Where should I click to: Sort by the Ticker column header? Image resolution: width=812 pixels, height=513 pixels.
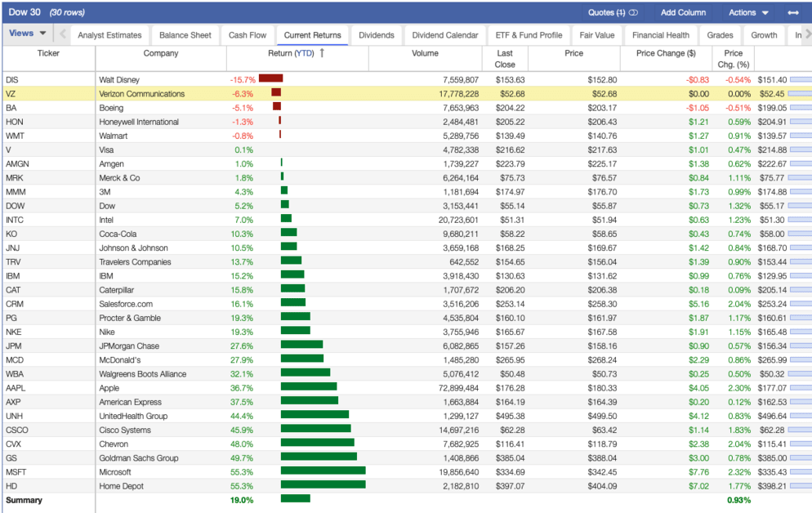48,53
